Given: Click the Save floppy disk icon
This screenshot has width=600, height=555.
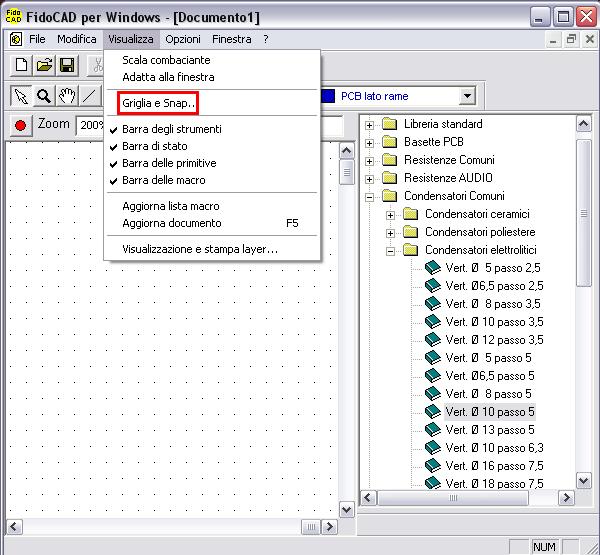Looking at the screenshot, I should (x=67, y=65).
